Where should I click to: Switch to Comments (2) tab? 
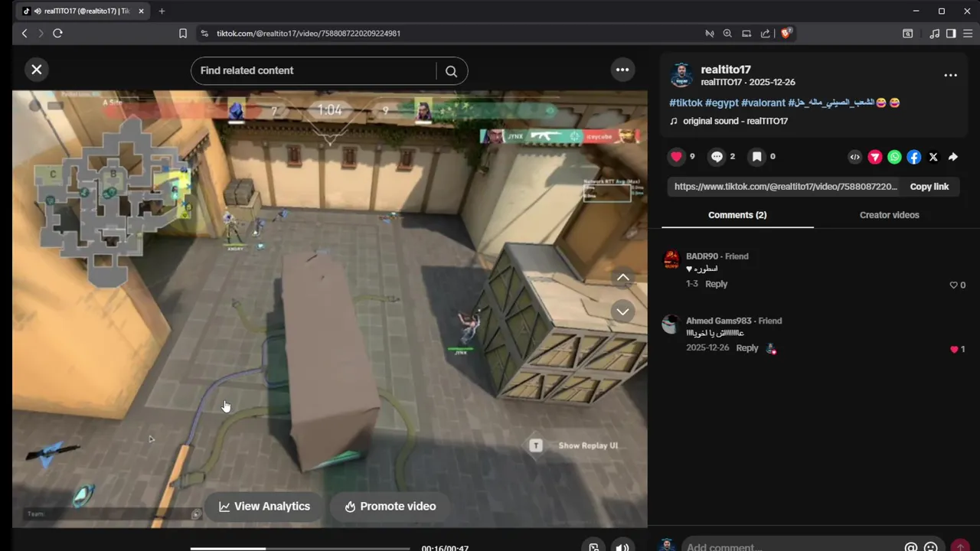point(737,215)
